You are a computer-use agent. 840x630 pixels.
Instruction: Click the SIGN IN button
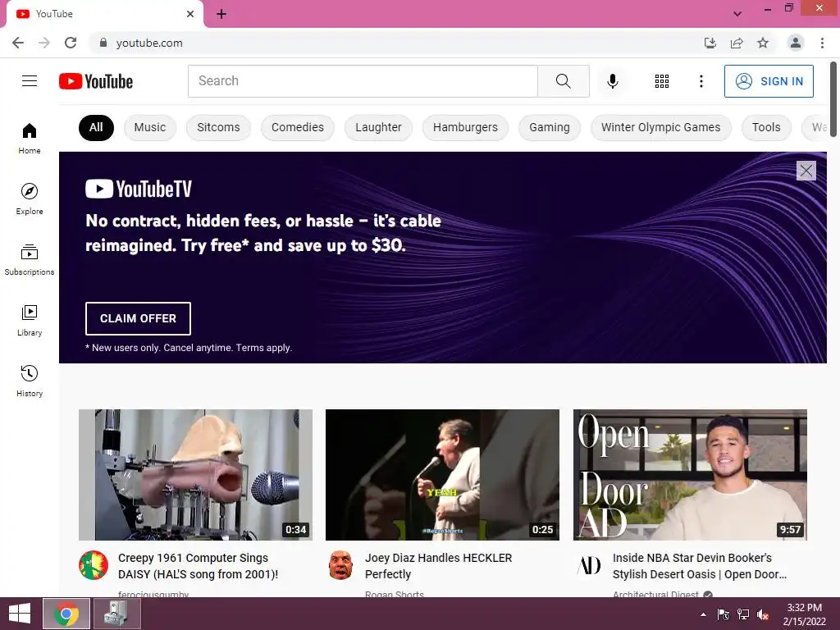(769, 81)
